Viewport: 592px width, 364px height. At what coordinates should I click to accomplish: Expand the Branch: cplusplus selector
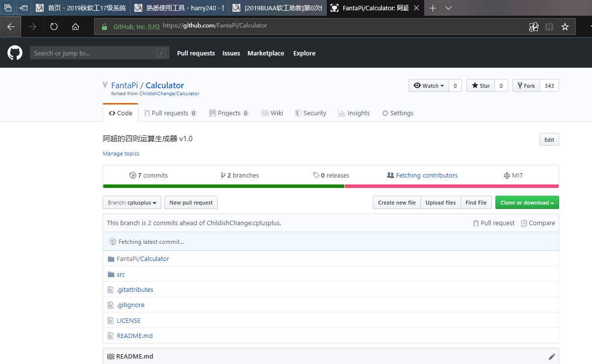pos(132,203)
